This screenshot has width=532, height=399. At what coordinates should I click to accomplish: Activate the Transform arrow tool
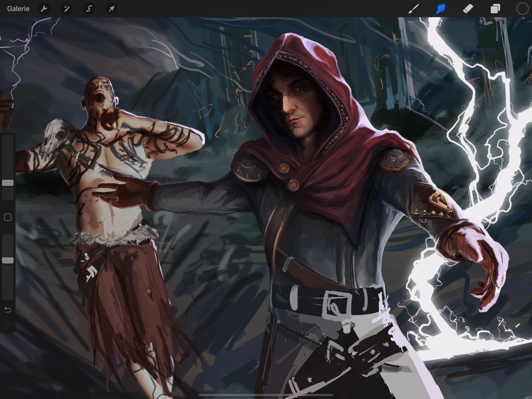[x=112, y=9]
